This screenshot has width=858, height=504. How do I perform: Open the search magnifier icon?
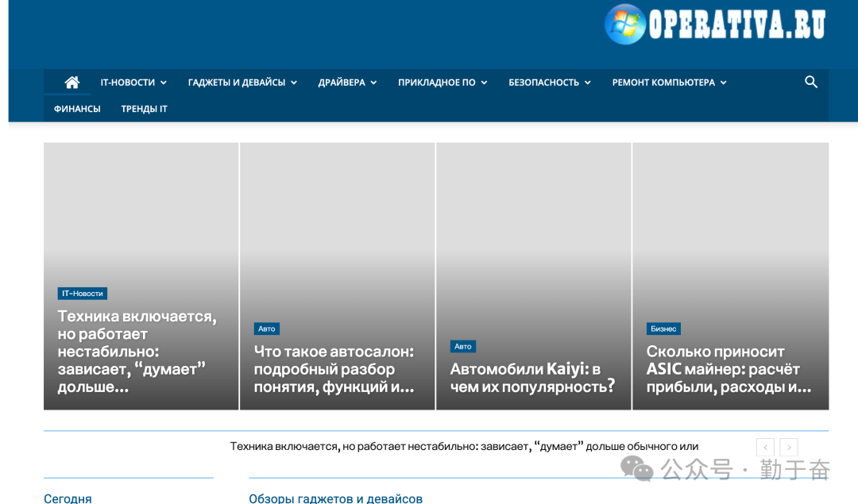[811, 82]
